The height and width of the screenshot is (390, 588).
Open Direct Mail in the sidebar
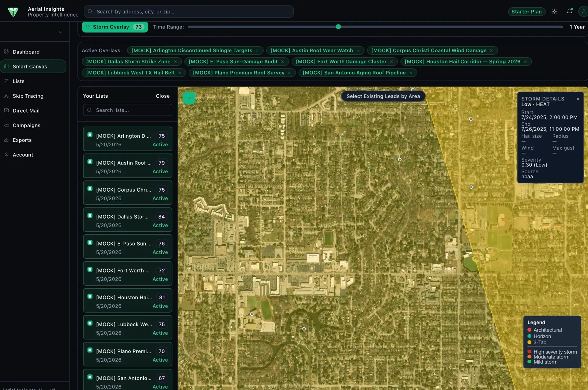(33, 111)
